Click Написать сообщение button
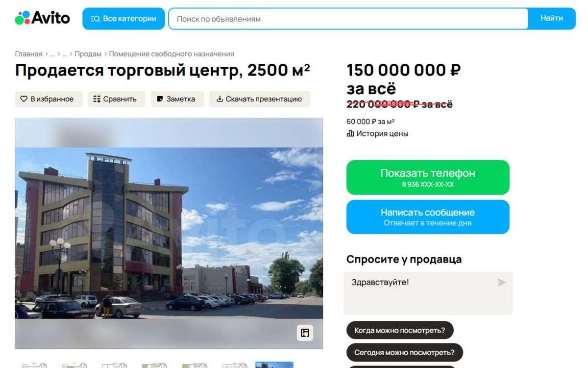588x368 pixels. (x=428, y=217)
